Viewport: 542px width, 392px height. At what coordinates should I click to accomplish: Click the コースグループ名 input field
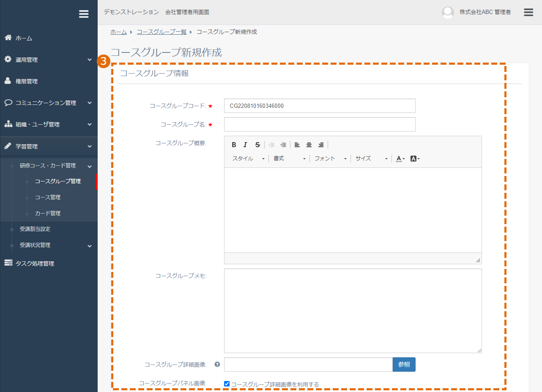click(x=320, y=124)
